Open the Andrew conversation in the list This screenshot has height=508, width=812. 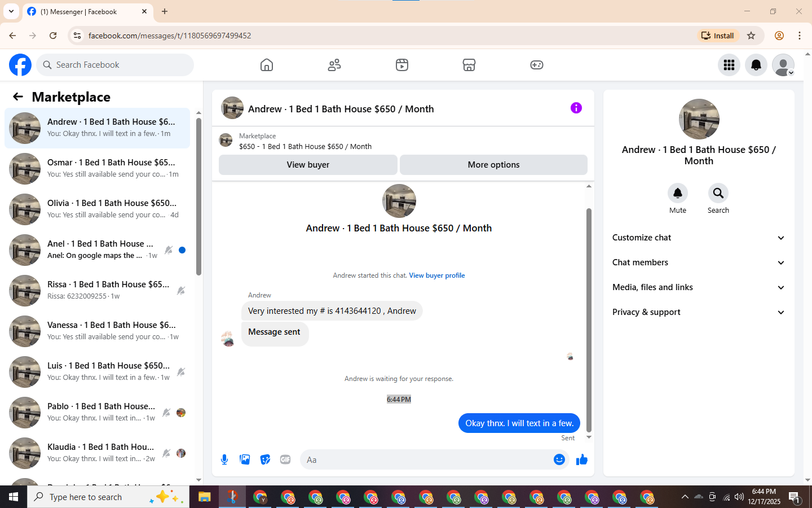click(x=97, y=128)
